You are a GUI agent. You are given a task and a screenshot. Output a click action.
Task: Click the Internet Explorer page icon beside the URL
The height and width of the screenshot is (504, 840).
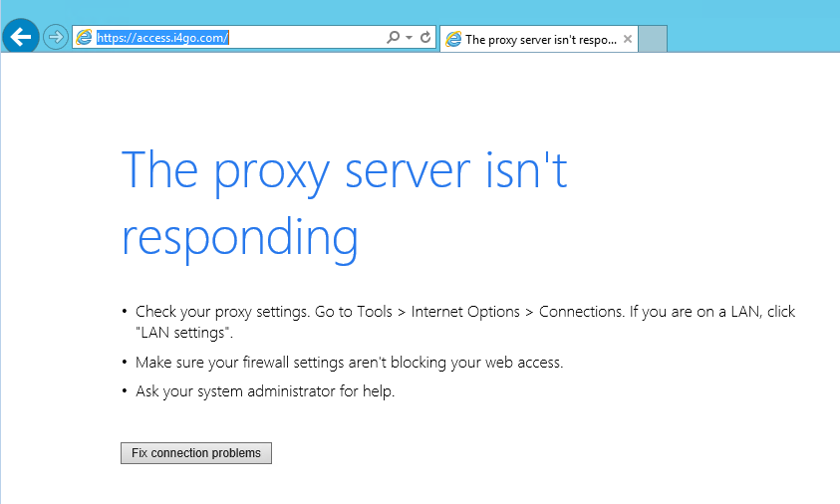84,38
